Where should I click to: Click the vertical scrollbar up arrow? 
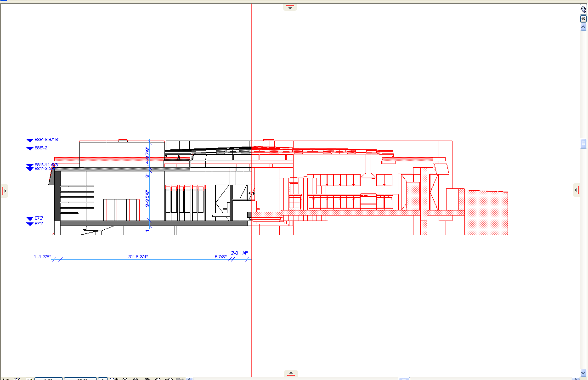tap(583, 27)
